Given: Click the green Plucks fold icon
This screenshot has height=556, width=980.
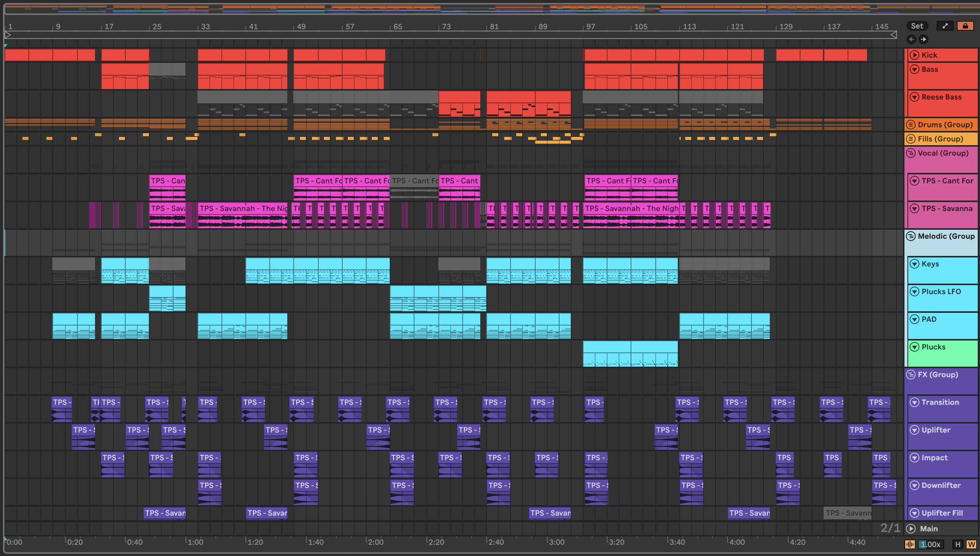Looking at the screenshot, I should (x=914, y=347).
